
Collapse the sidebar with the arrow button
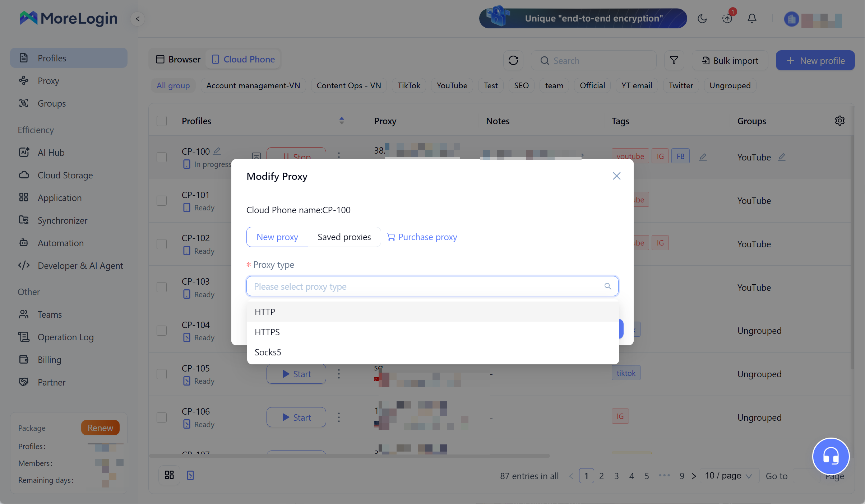pos(138,19)
